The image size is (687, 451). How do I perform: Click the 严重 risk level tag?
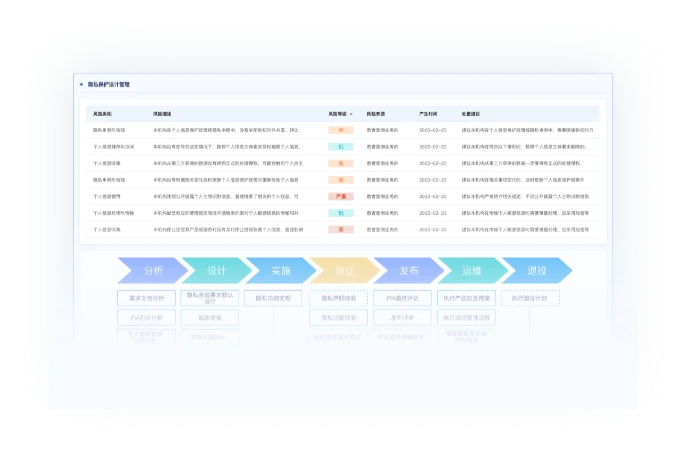click(x=341, y=197)
